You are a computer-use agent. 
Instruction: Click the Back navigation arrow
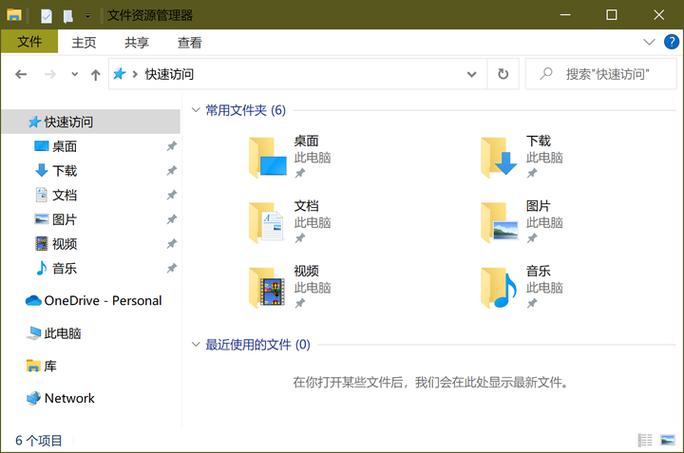click(x=21, y=74)
